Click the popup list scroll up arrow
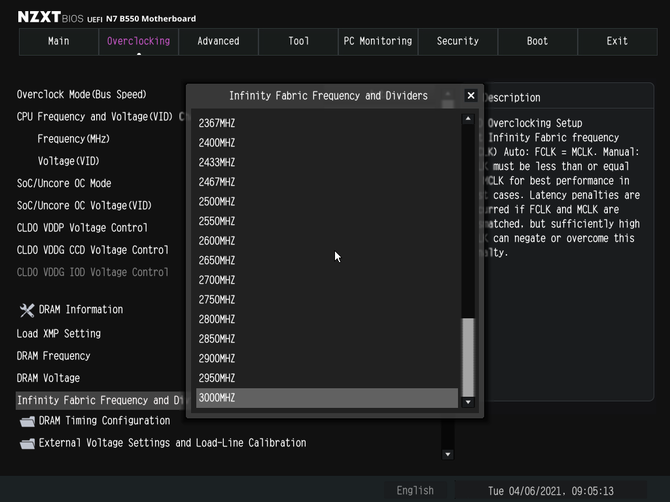Viewport: 670px width, 502px height. [x=468, y=119]
